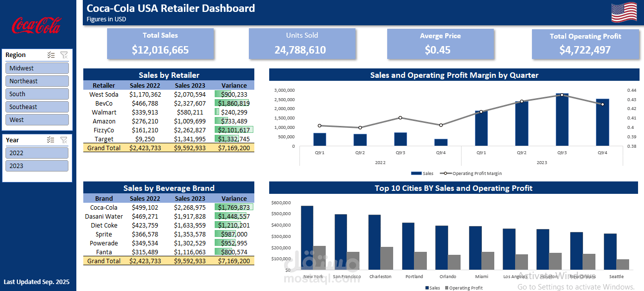
Task: Select the Target retailer cell
Action: tap(104, 139)
